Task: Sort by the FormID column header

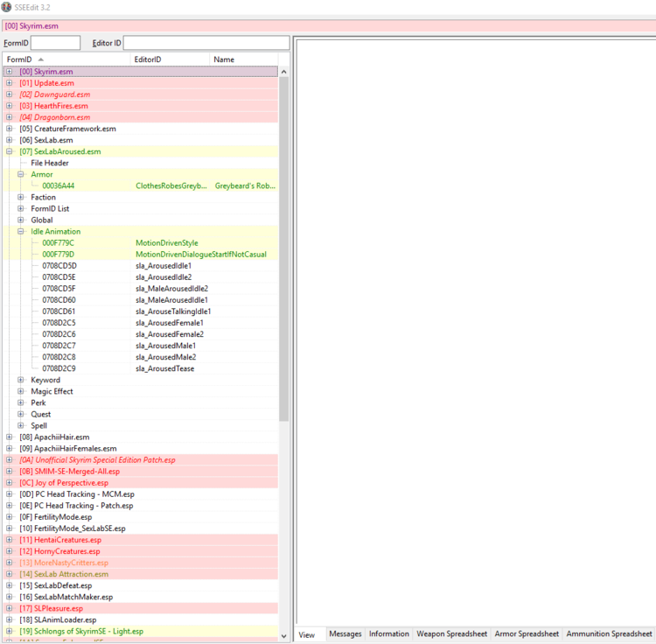Action: (x=67, y=59)
